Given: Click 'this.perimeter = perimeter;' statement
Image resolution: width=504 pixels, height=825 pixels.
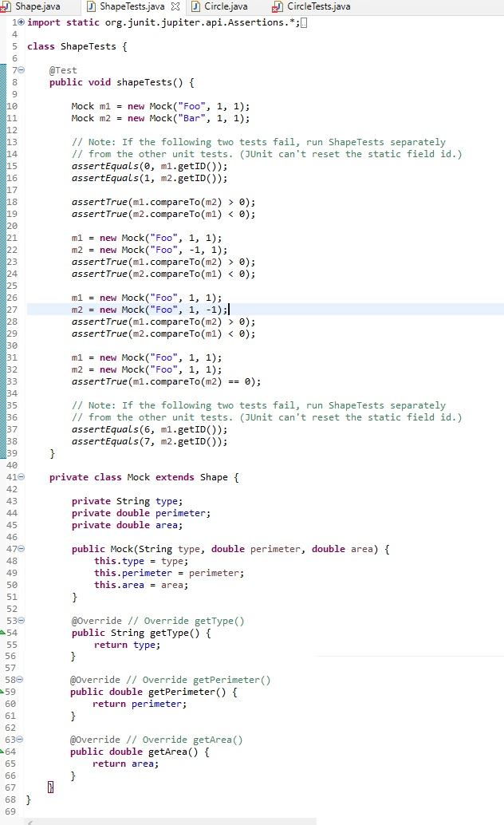Looking at the screenshot, I should 169,573.
